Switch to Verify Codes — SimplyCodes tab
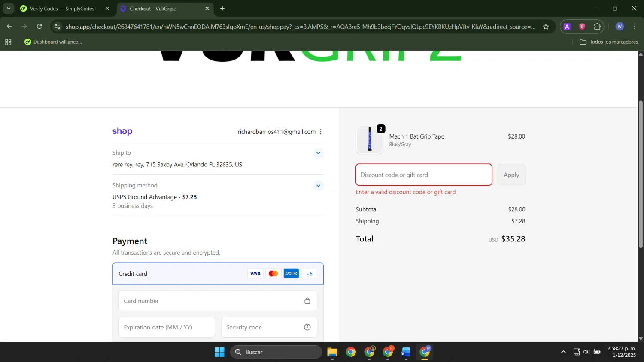 [x=62, y=9]
